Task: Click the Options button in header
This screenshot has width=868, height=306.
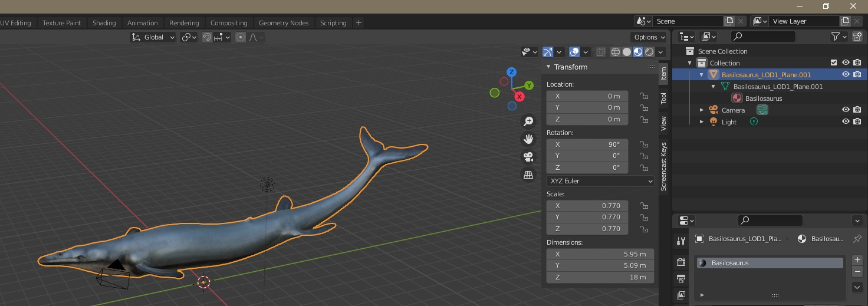Action: (x=649, y=37)
